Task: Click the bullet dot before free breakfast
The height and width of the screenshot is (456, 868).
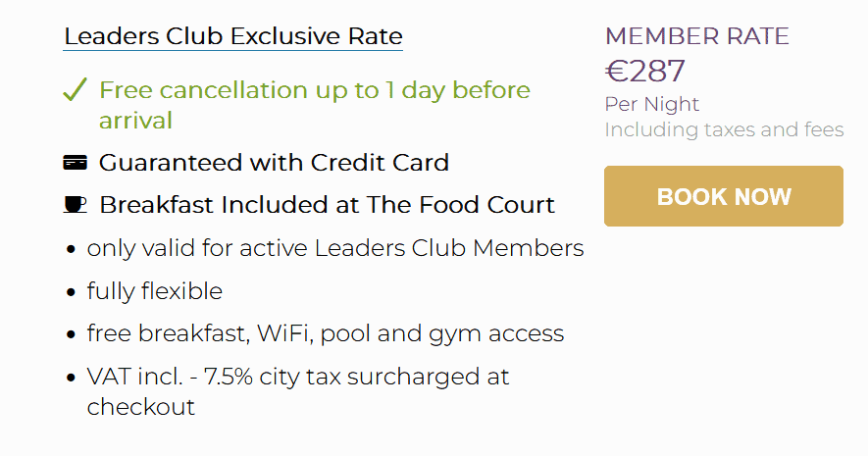Action: (x=72, y=334)
